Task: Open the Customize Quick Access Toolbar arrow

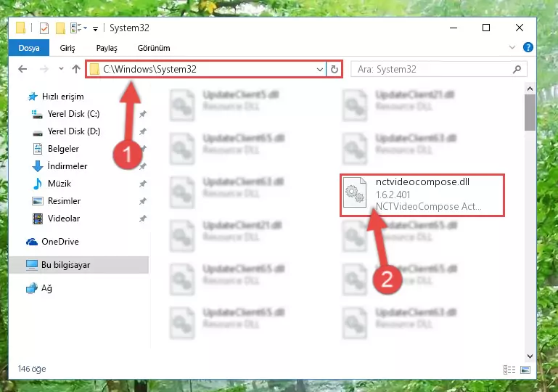Action: pos(95,28)
